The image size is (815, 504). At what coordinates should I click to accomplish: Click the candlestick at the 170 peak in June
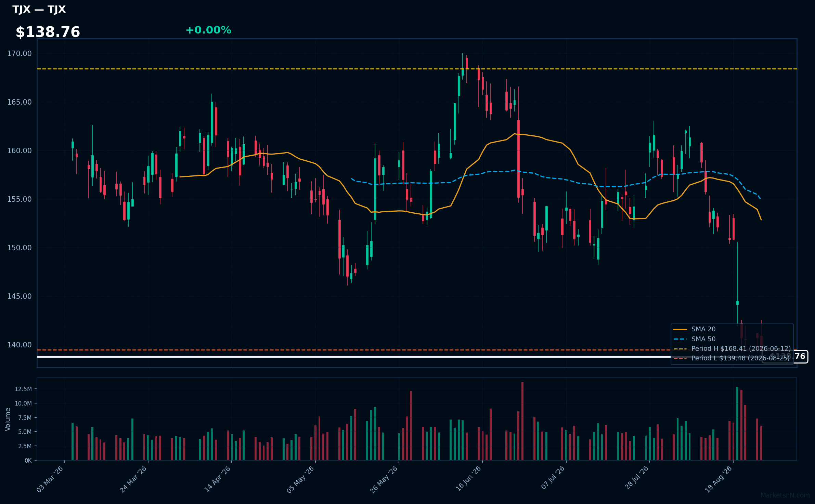(463, 67)
